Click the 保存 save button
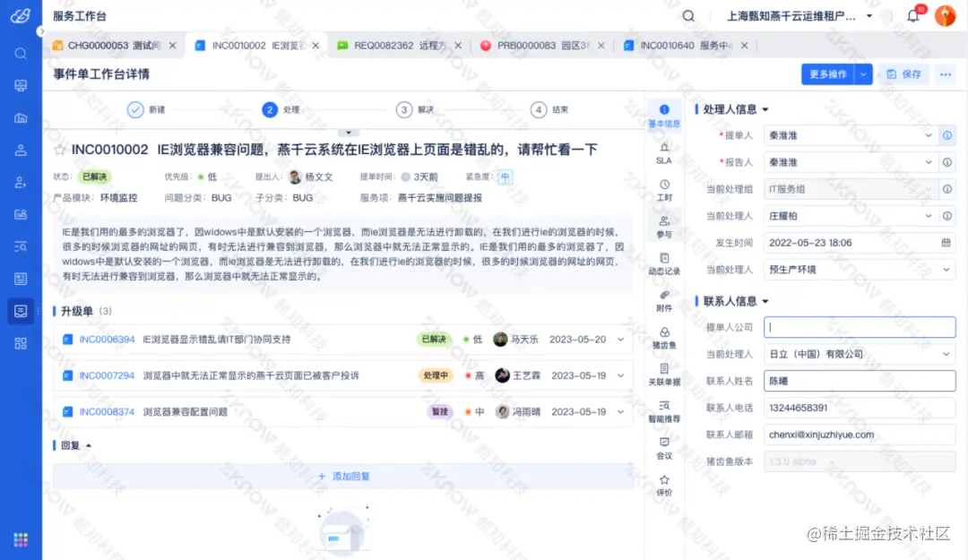The width and height of the screenshot is (968, 560). [905, 74]
